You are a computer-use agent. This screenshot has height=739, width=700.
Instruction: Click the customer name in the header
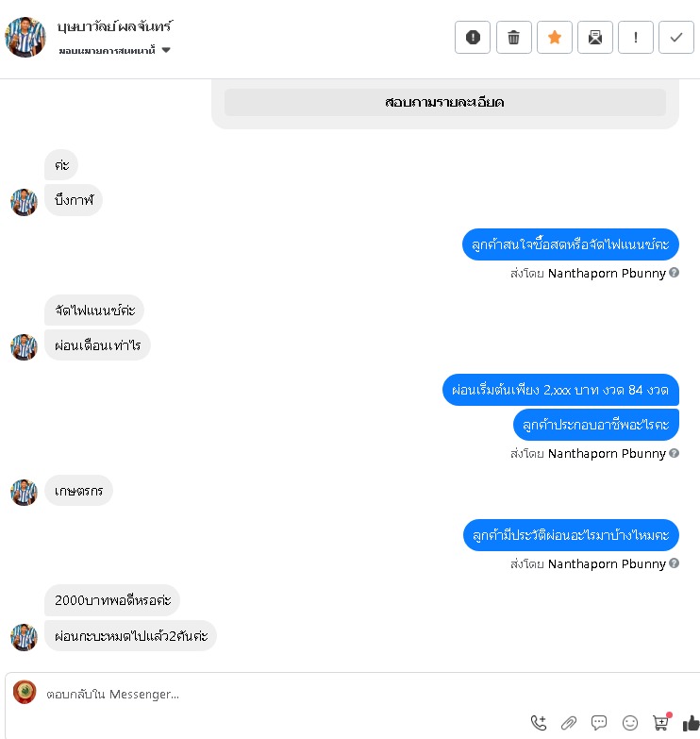pos(115,26)
